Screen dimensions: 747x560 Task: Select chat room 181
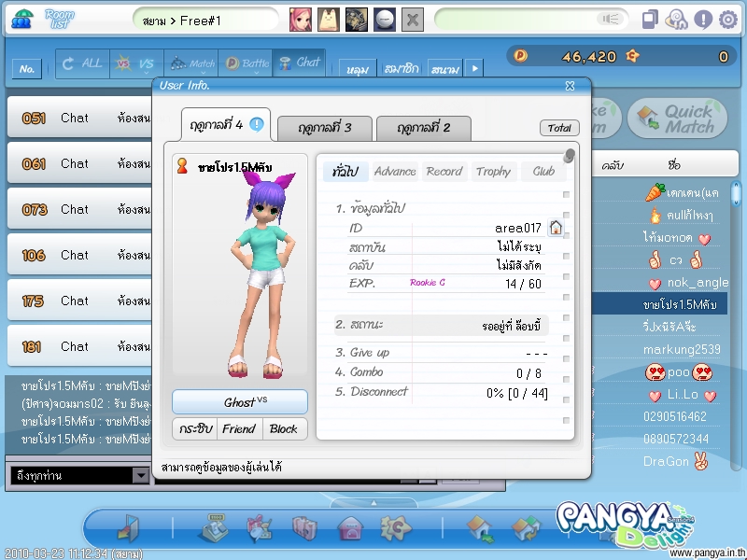(80, 346)
